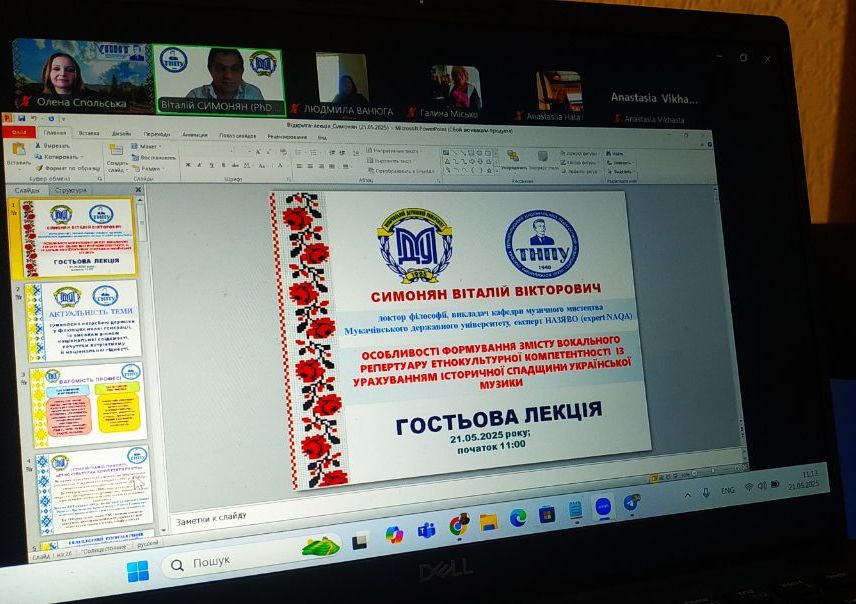Click Cut (Вырезать) in the ribbon
This screenshot has width=856, height=604.
tap(52, 146)
